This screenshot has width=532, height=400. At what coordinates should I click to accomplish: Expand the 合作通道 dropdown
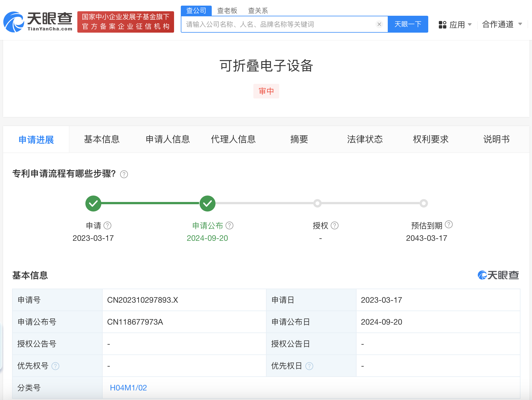coord(502,24)
